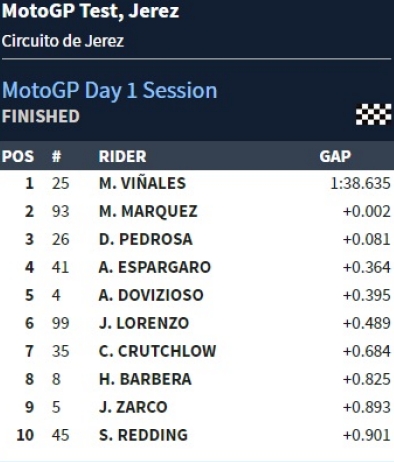The image size is (394, 462).
Task: Click C. CRUTCHLOW rider name
Action: pos(157,351)
